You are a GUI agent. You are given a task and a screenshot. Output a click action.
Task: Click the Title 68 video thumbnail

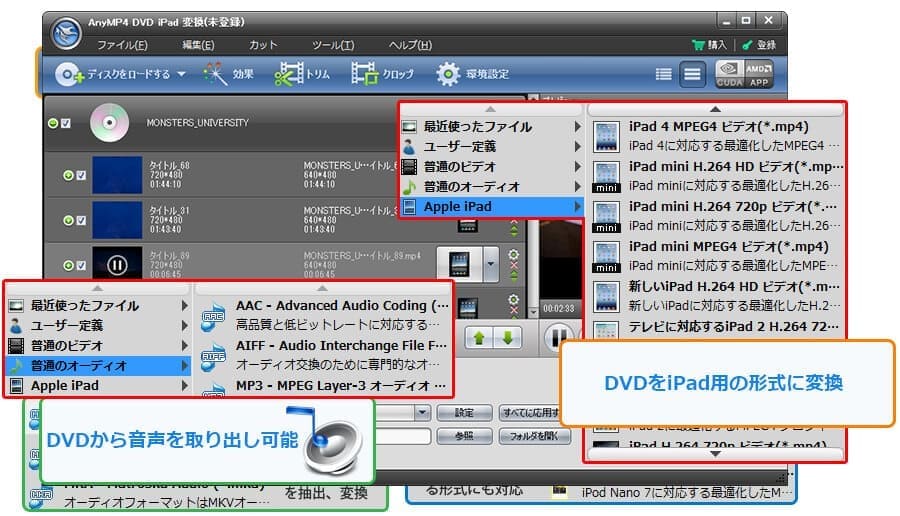pyautogui.click(x=117, y=175)
